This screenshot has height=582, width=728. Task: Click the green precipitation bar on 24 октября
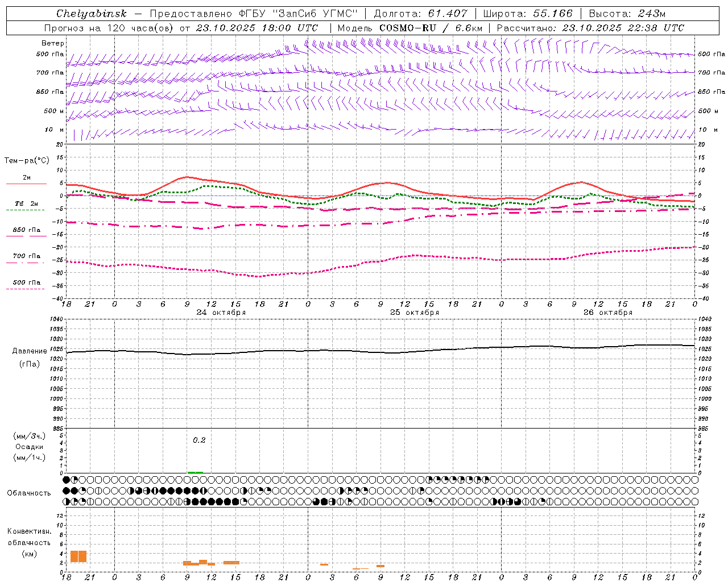pyautogui.click(x=195, y=472)
